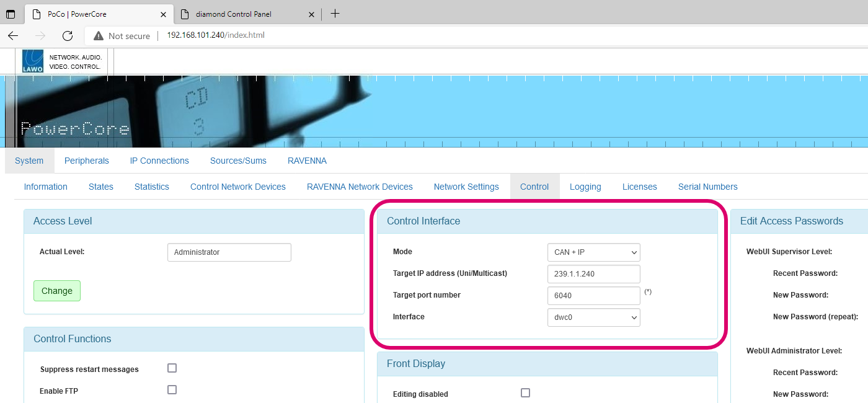This screenshot has width=868, height=403.
Task: Close the PoCo PowerCore tab
Action: (163, 14)
